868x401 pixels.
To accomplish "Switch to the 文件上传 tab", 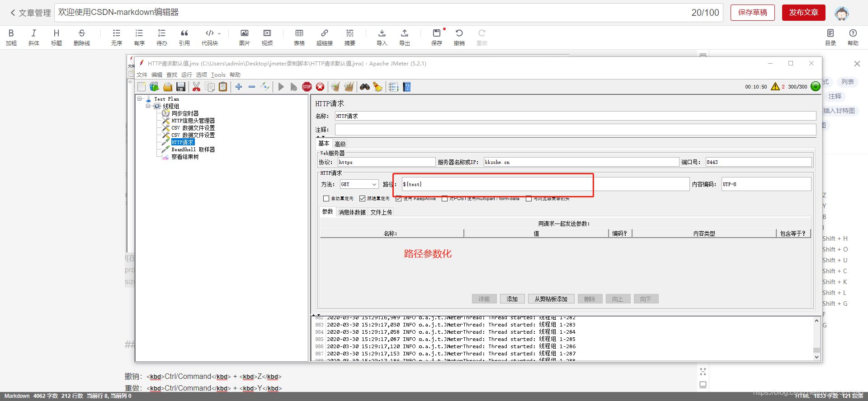I will click(381, 212).
